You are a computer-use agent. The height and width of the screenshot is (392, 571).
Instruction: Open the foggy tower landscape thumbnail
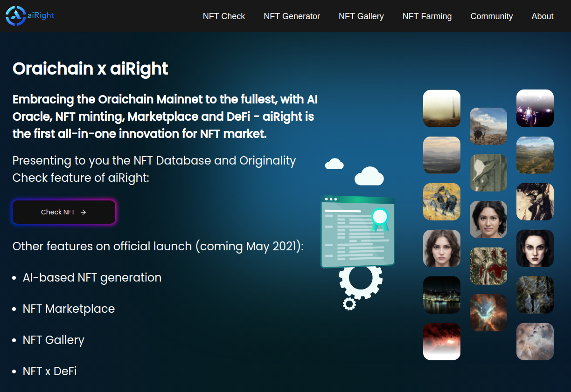pyautogui.click(x=442, y=108)
